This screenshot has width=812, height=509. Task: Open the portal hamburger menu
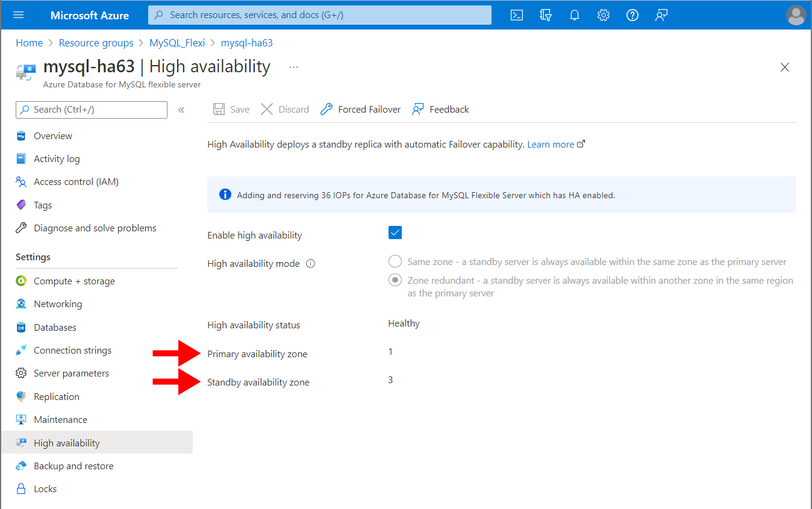coord(17,15)
